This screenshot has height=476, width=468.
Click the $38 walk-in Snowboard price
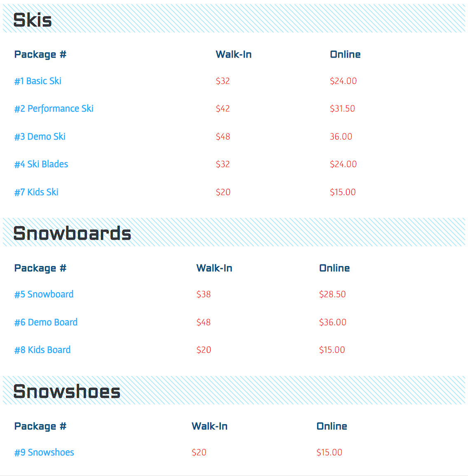click(x=204, y=294)
